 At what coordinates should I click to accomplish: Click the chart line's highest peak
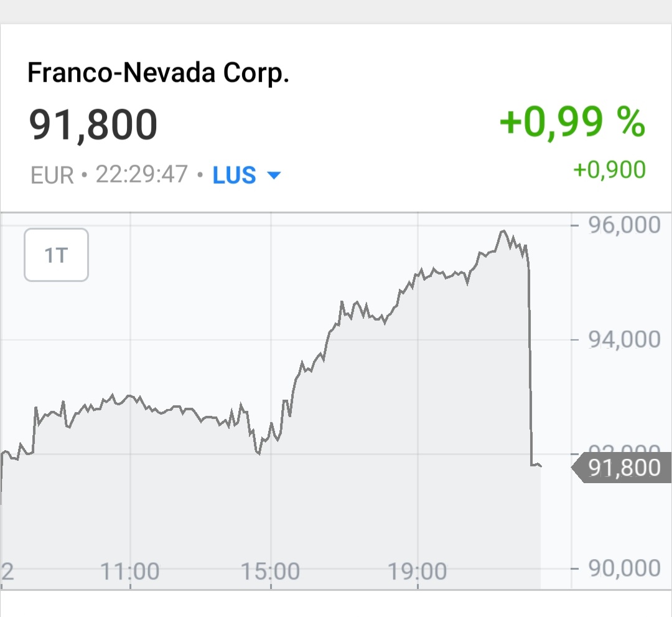tap(503, 232)
